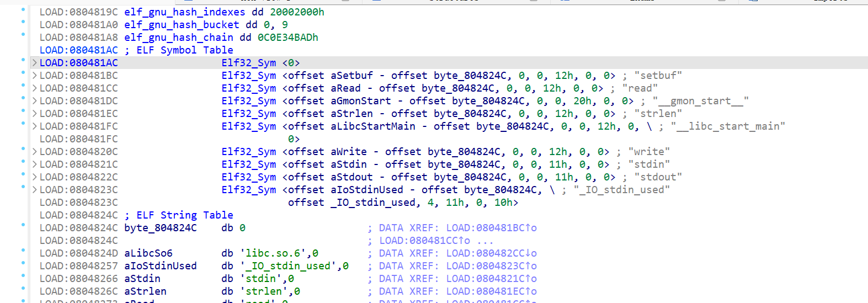Select the byte_804824C label at LOAD:0804824C
Viewport: 868px width, 303px height.
[161, 228]
